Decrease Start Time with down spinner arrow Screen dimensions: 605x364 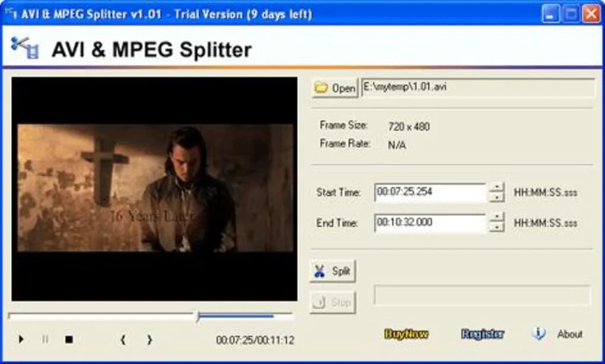pyautogui.click(x=497, y=197)
